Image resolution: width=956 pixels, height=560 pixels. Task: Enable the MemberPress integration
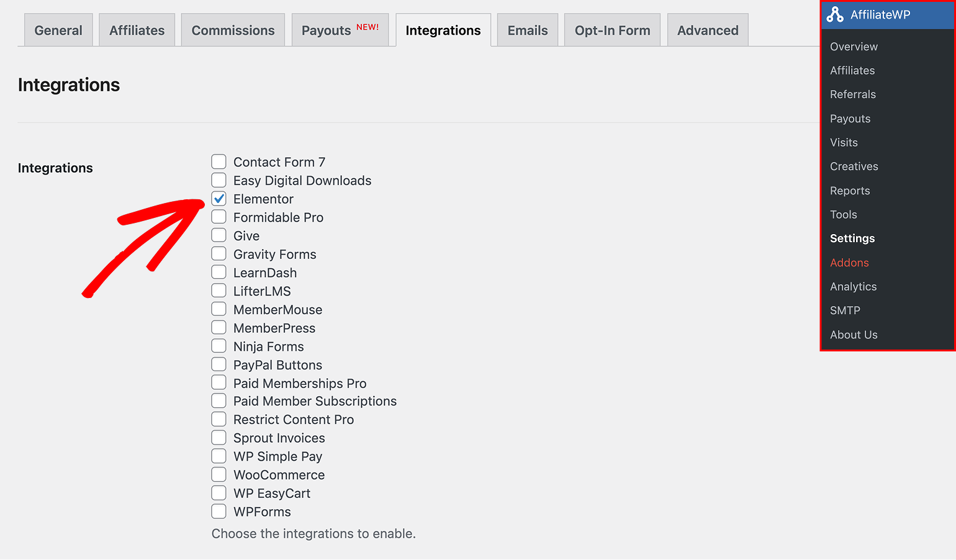(x=219, y=327)
